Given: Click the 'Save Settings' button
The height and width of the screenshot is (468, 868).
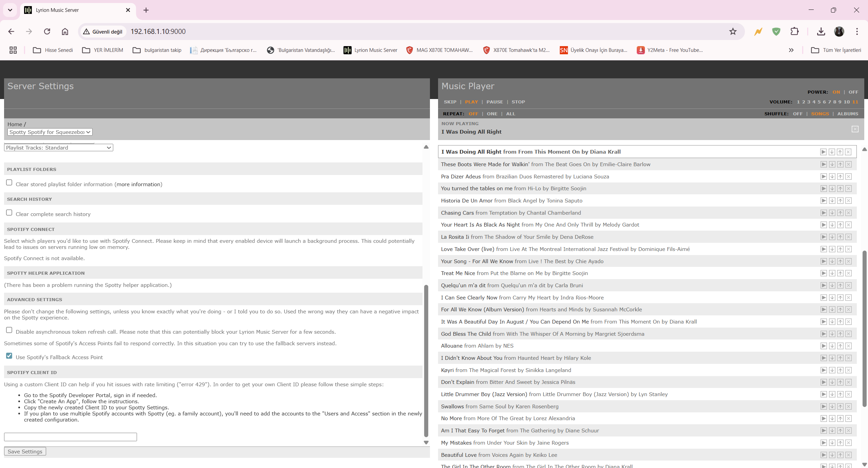Looking at the screenshot, I should click(25, 451).
